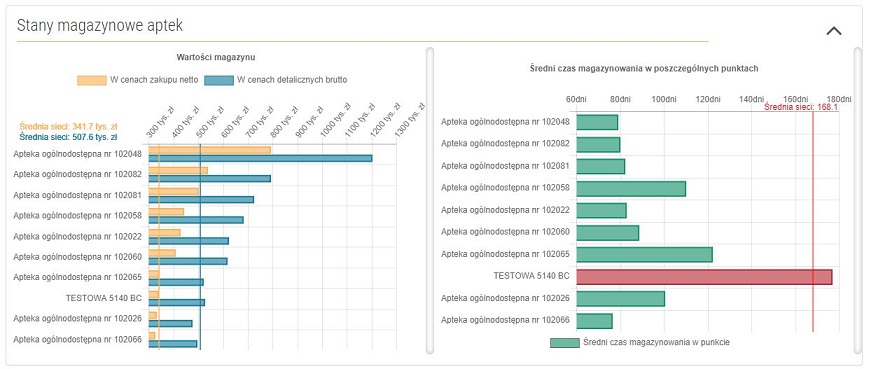Toggle the 'W cenach zakupu netto' legend series

[137, 80]
